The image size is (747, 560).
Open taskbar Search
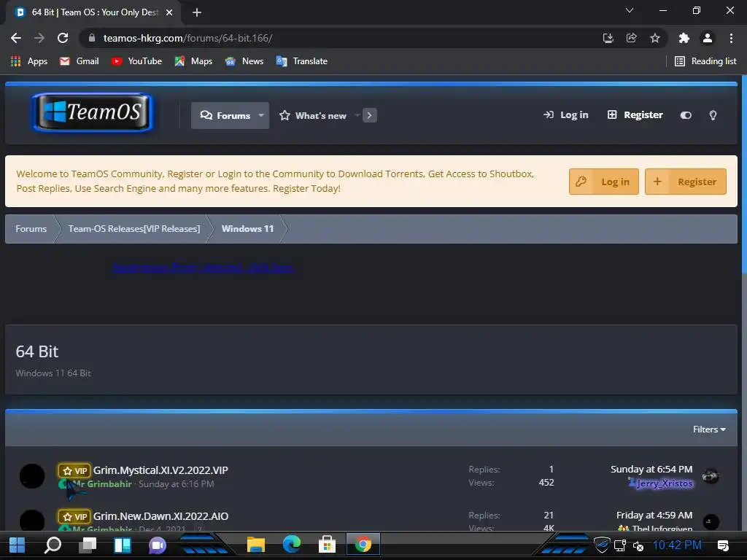coord(53,545)
